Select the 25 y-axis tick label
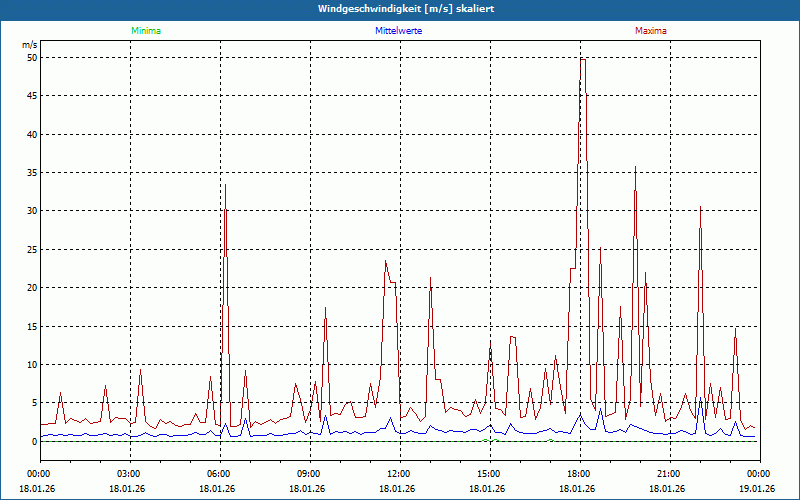800x500 pixels. [x=32, y=250]
